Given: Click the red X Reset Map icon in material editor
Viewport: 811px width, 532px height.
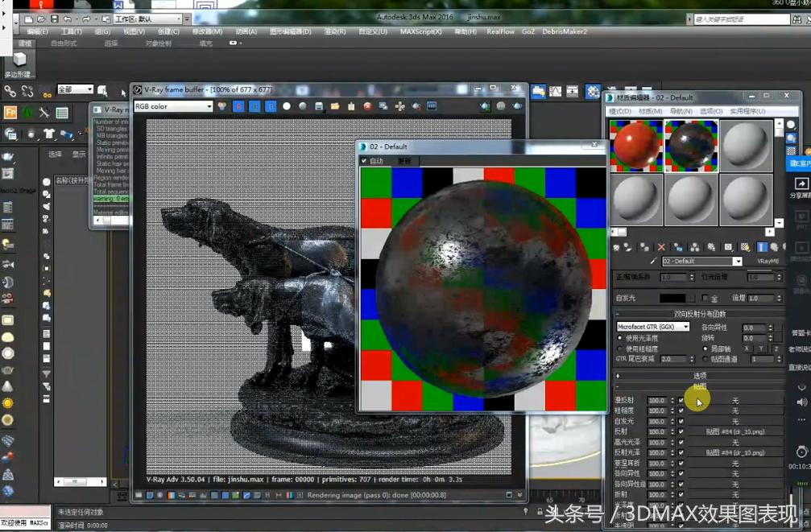Looking at the screenshot, I should tap(661, 247).
